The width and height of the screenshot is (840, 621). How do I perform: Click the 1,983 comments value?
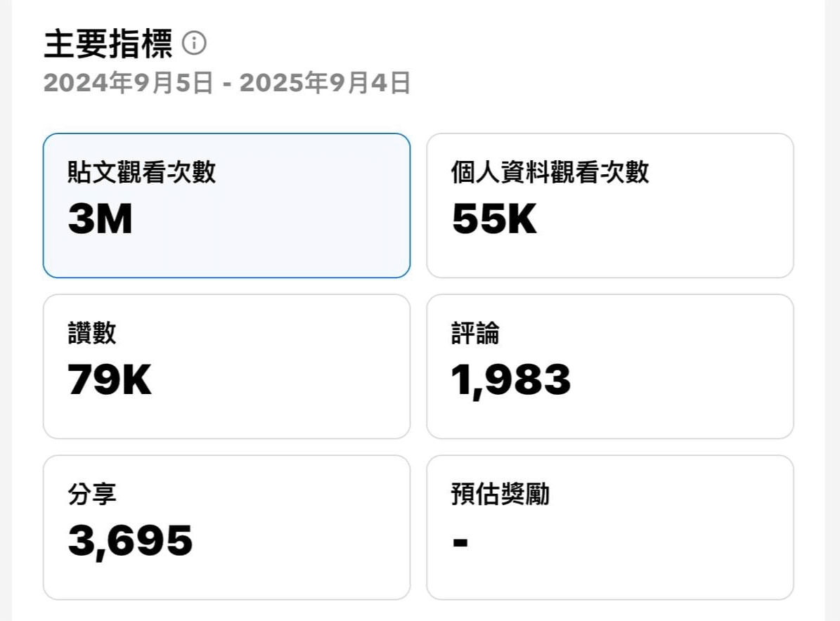pos(511,380)
